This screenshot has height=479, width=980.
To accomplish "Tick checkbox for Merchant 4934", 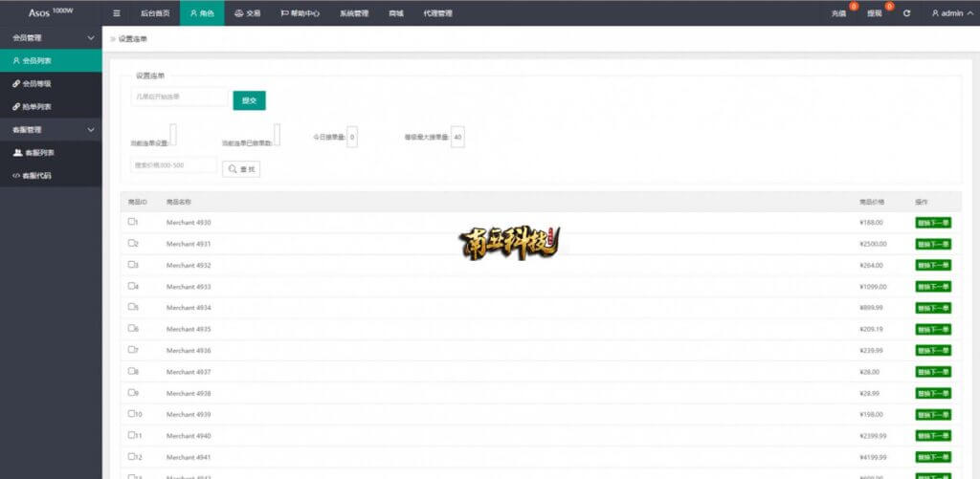I will 131,307.
